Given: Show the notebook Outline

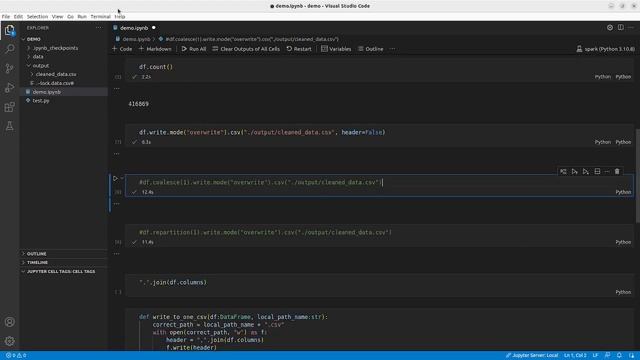Looking at the screenshot, I should click(371, 49).
